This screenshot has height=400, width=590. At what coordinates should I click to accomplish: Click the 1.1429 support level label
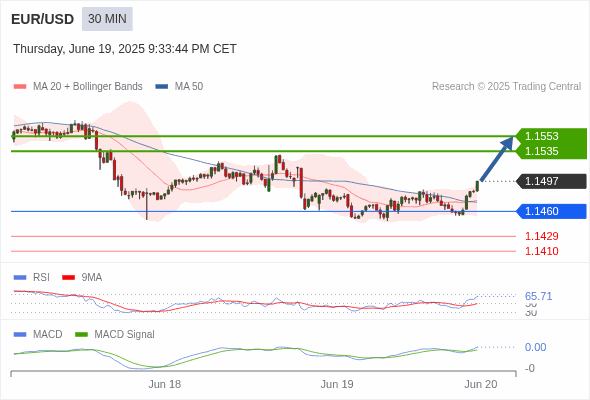tap(541, 236)
